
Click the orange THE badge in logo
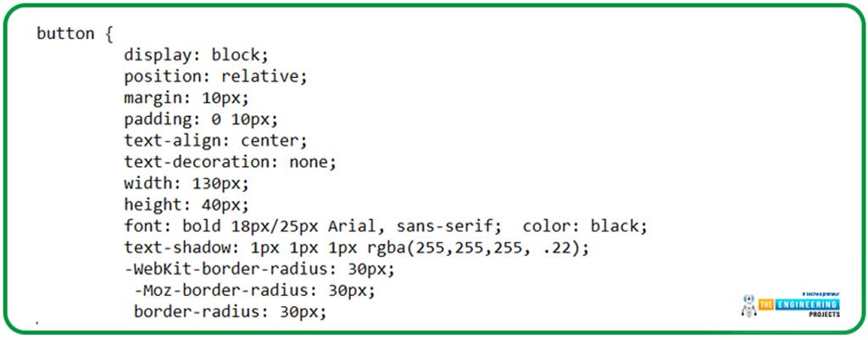click(x=766, y=304)
